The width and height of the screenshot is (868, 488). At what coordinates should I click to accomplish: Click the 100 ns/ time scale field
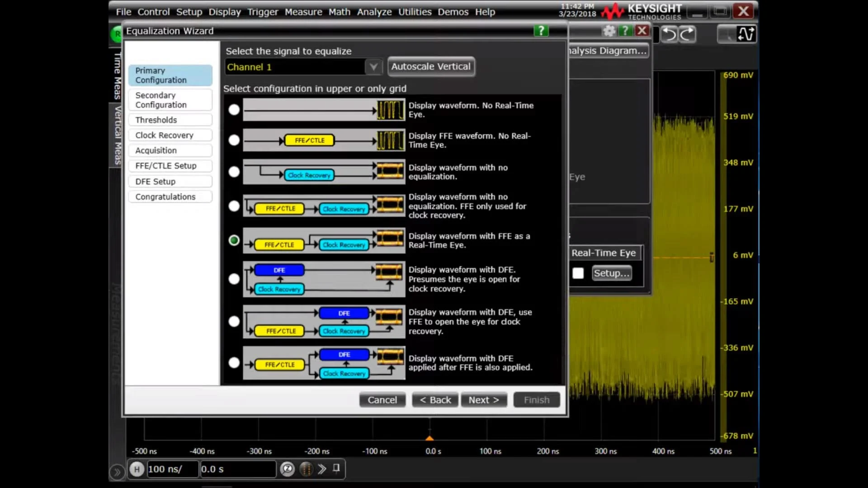[172, 469]
